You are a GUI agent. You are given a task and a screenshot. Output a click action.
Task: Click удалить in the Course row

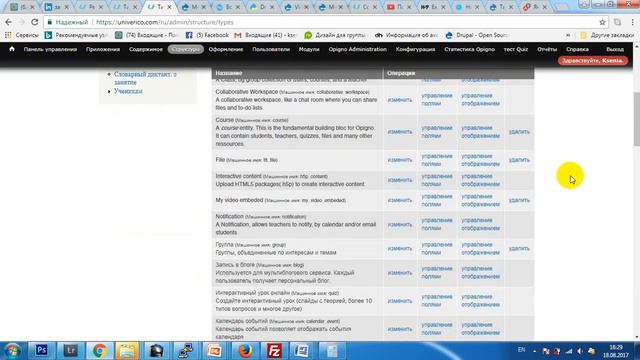pos(519,132)
